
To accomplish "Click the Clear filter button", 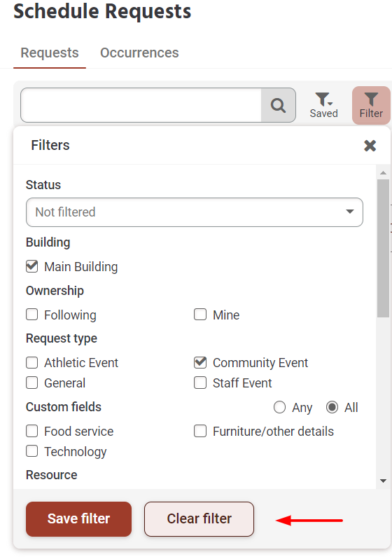I will point(199,519).
